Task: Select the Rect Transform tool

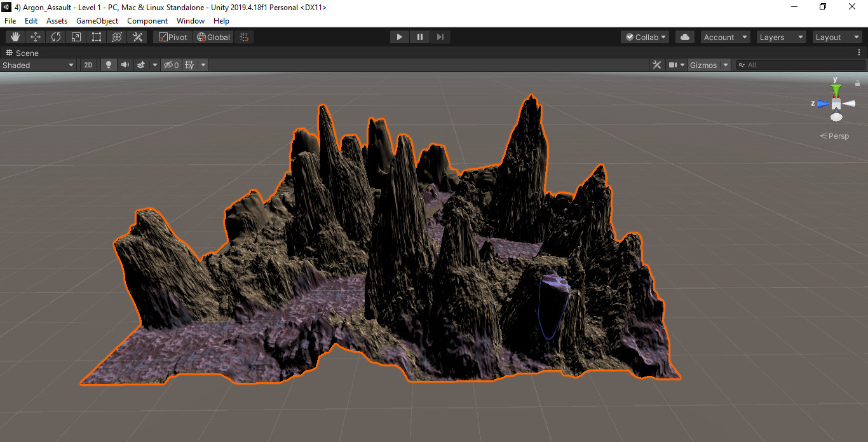Action: (x=97, y=37)
